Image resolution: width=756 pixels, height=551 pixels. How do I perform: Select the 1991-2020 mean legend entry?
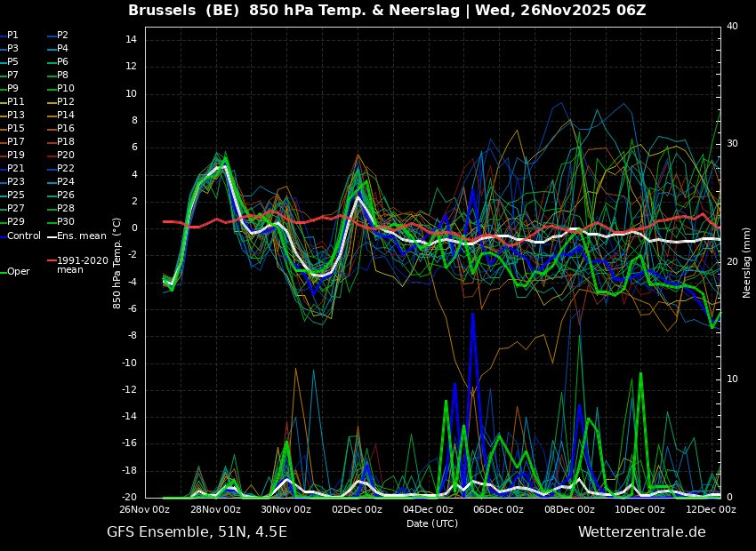tap(77, 265)
